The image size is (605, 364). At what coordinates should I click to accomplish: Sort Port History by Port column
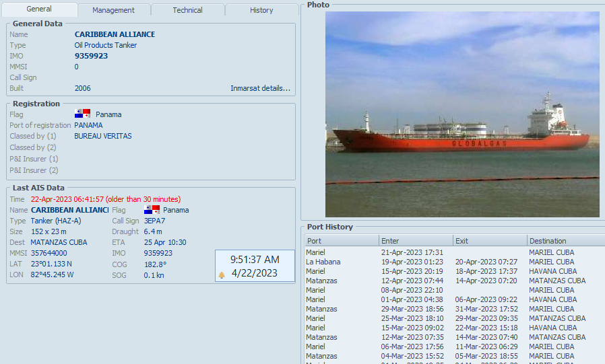pyautogui.click(x=342, y=241)
